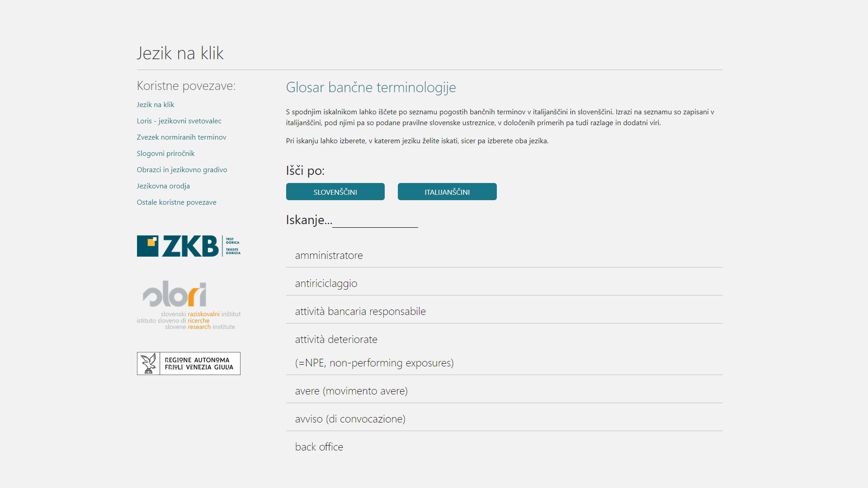Toggle the SLOVENŠČINI search language button
The height and width of the screenshot is (488, 868).
point(335,192)
